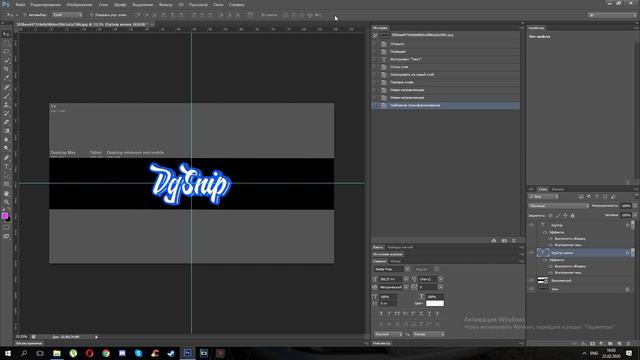Click lock all icon in Layers panel

coord(572,215)
